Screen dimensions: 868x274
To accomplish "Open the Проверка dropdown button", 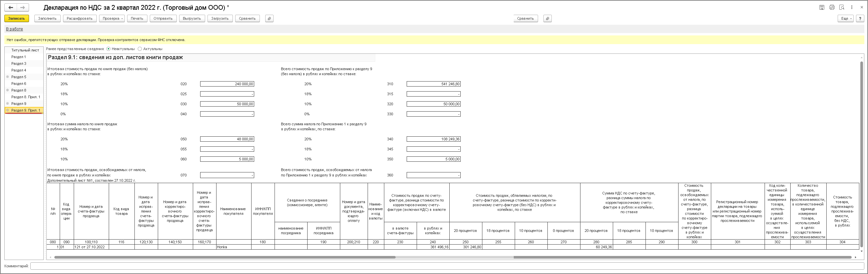I will point(112,19).
